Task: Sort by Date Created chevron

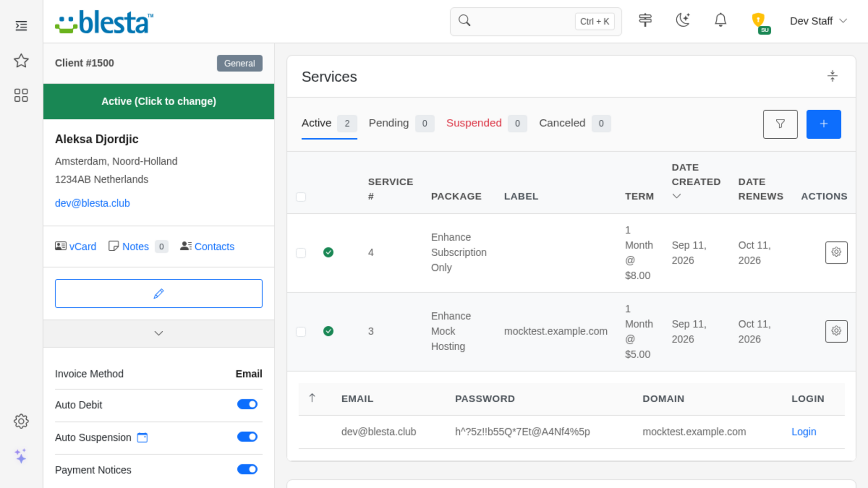Action: [676, 196]
